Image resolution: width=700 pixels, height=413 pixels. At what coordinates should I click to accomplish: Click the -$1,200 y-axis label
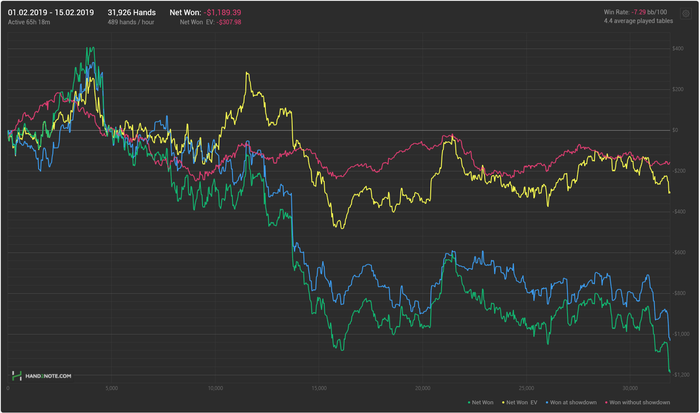click(681, 375)
